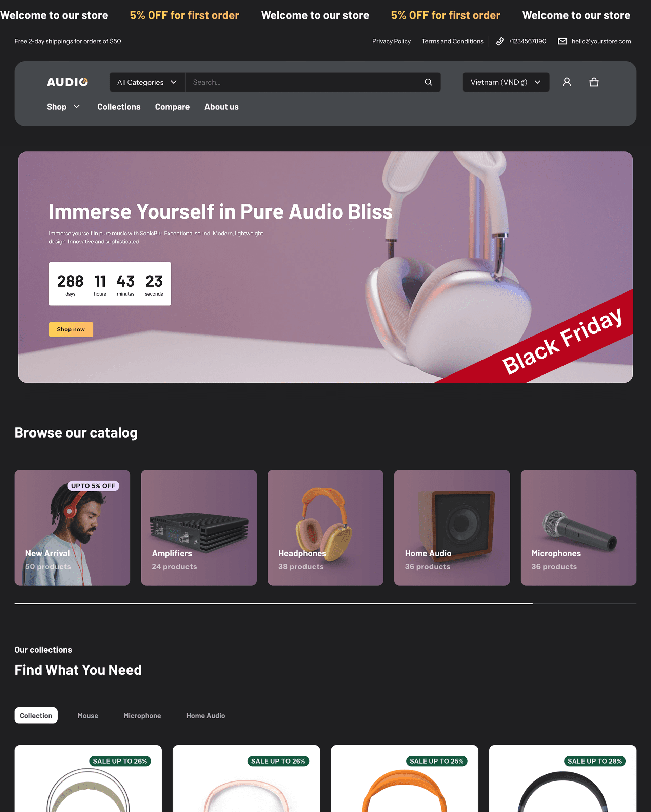Open the user account icon
Viewport: 651px width, 812px height.
(x=567, y=82)
